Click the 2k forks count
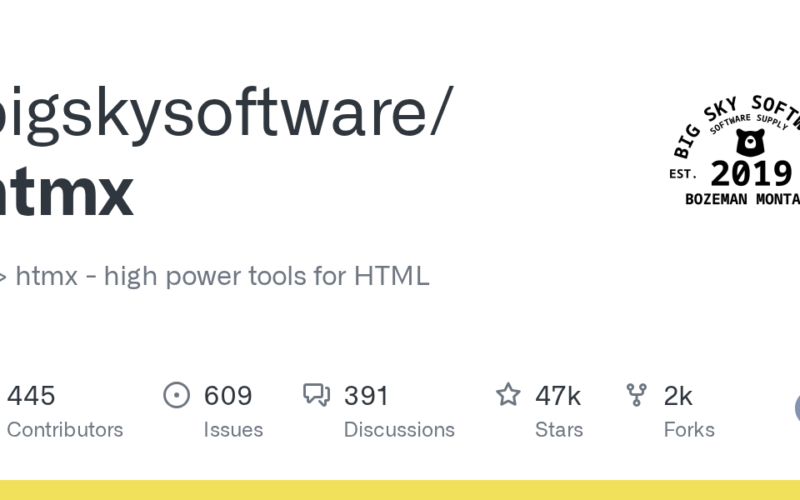 tap(678, 396)
